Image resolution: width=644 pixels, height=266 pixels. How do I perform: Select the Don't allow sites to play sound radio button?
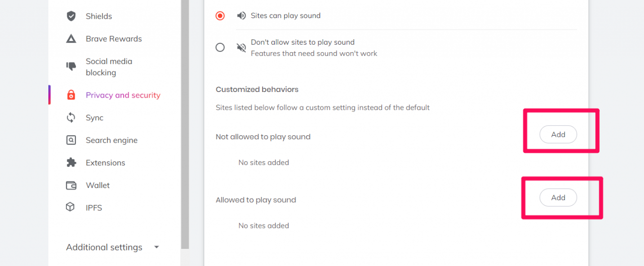pyautogui.click(x=220, y=48)
